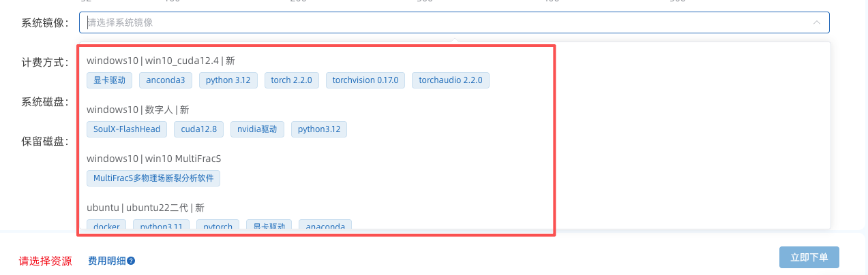Click the fee details help question-mark icon
This screenshot has width=868, height=275.
click(x=131, y=261)
